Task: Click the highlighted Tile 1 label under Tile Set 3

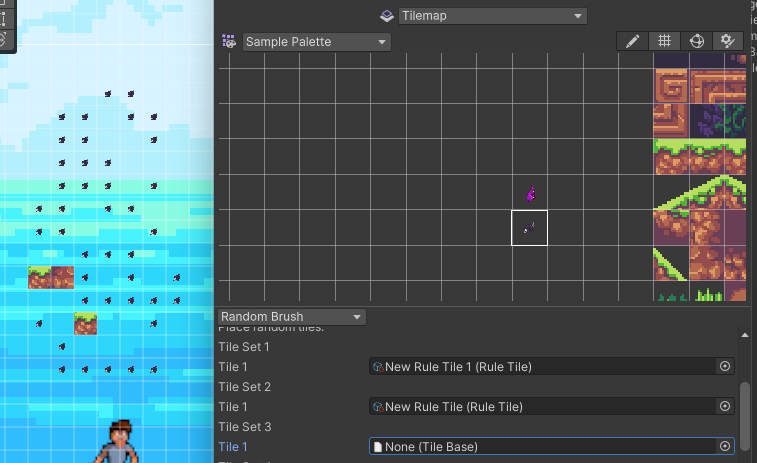Action: click(233, 447)
